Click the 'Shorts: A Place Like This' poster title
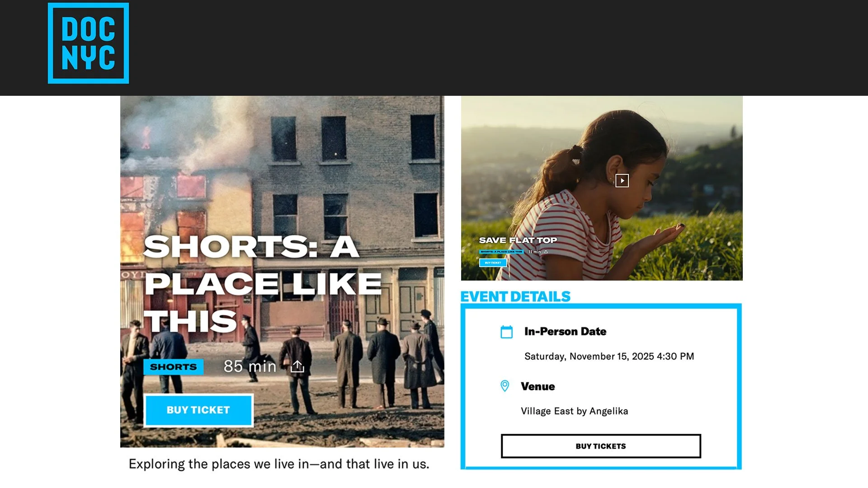Image resolution: width=868 pixels, height=488 pixels. 262,284
